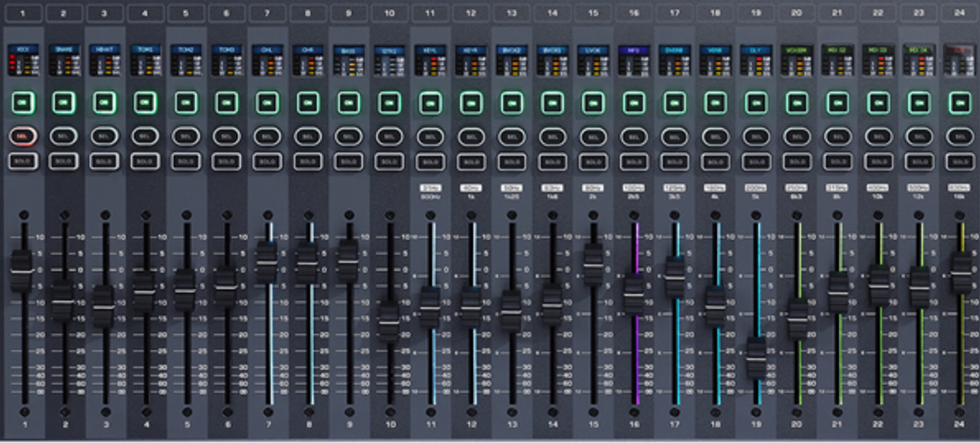Open the red channel 24 meter display
The height and width of the screenshot is (443, 980).
[959, 60]
